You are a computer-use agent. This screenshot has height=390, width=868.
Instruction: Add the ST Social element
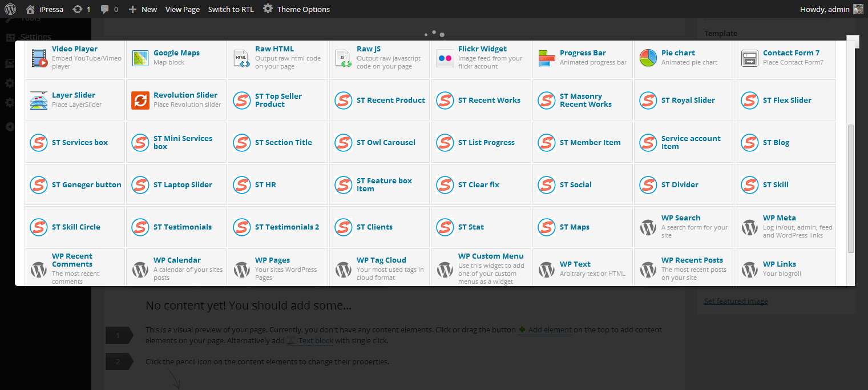583,185
